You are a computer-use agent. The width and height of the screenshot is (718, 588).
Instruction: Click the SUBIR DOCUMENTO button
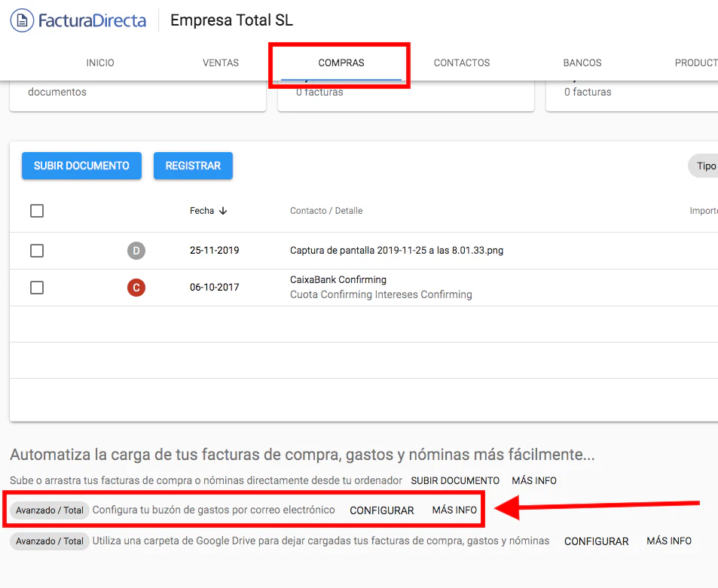81,166
